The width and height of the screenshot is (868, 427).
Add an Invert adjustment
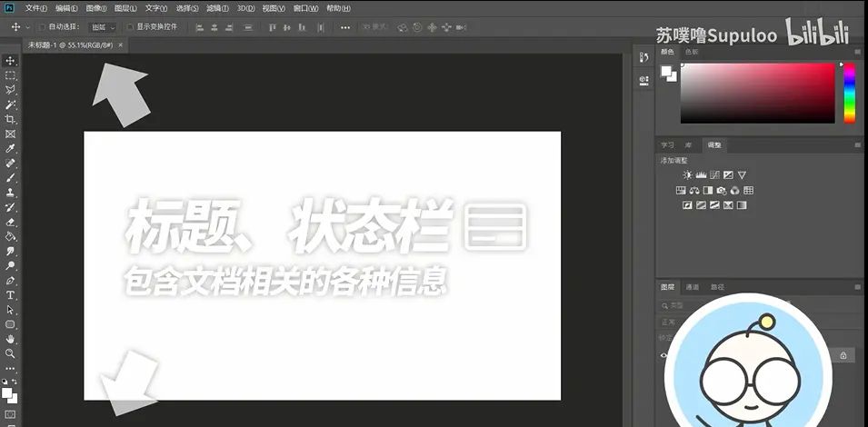687,205
